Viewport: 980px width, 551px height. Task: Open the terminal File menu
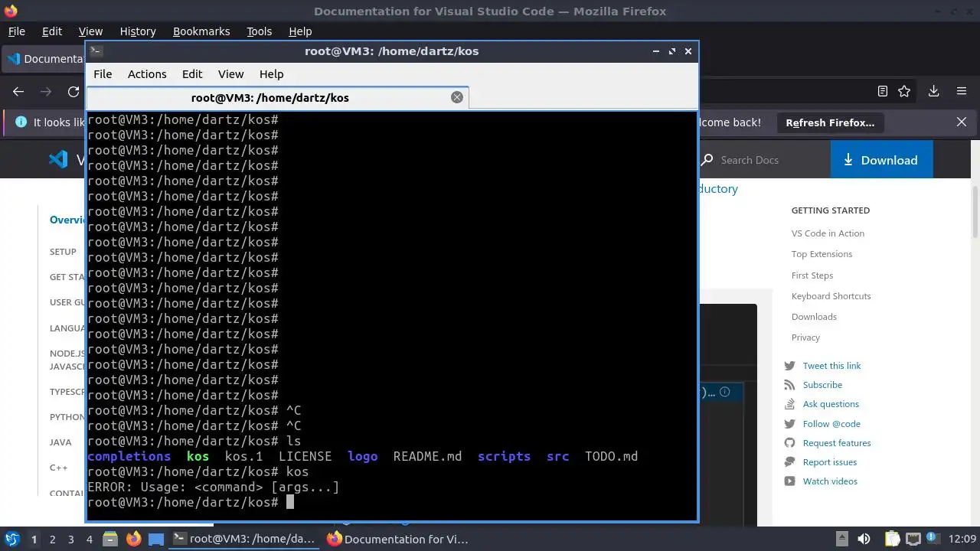click(x=103, y=74)
